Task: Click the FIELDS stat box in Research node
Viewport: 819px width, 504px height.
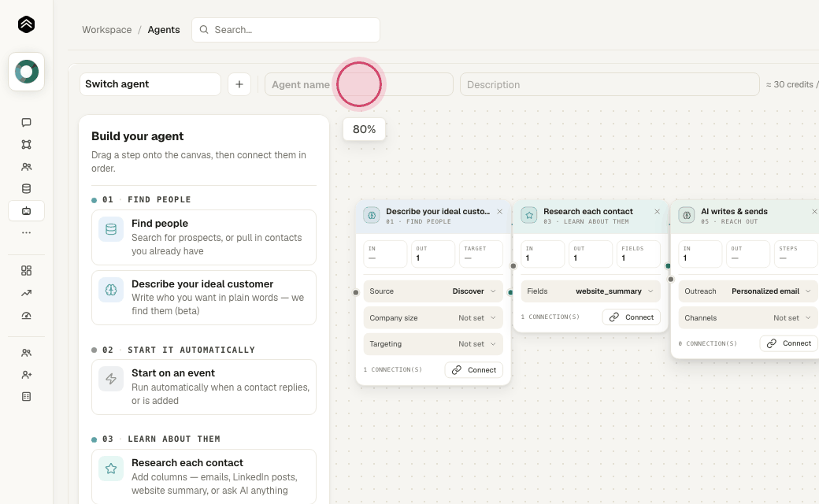Action: pos(639,254)
